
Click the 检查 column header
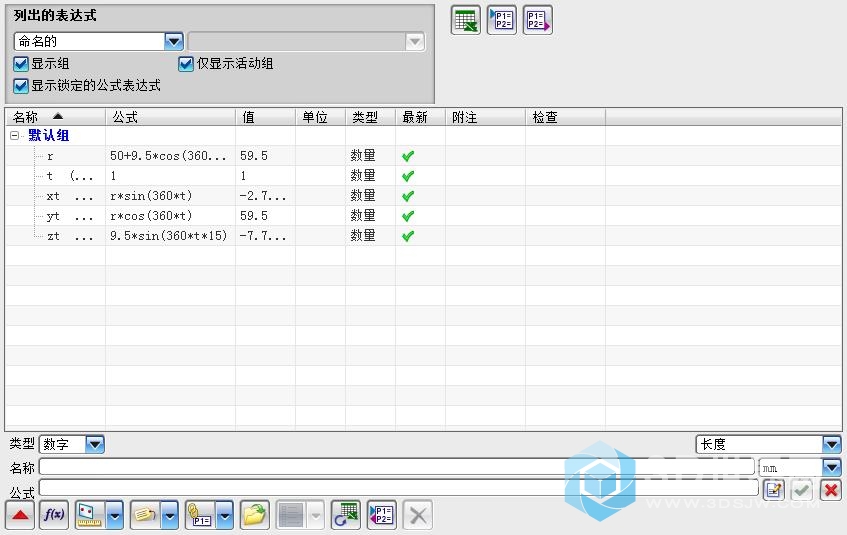[x=566, y=117]
